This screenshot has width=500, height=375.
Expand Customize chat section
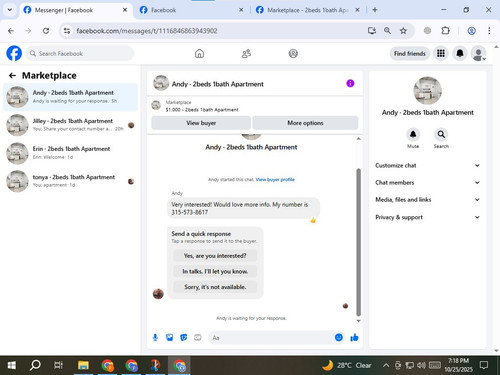point(427,165)
